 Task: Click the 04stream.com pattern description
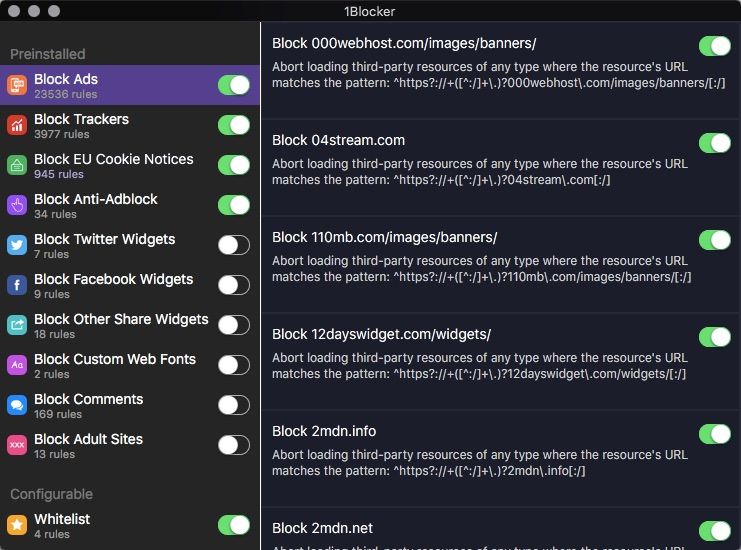click(480, 172)
